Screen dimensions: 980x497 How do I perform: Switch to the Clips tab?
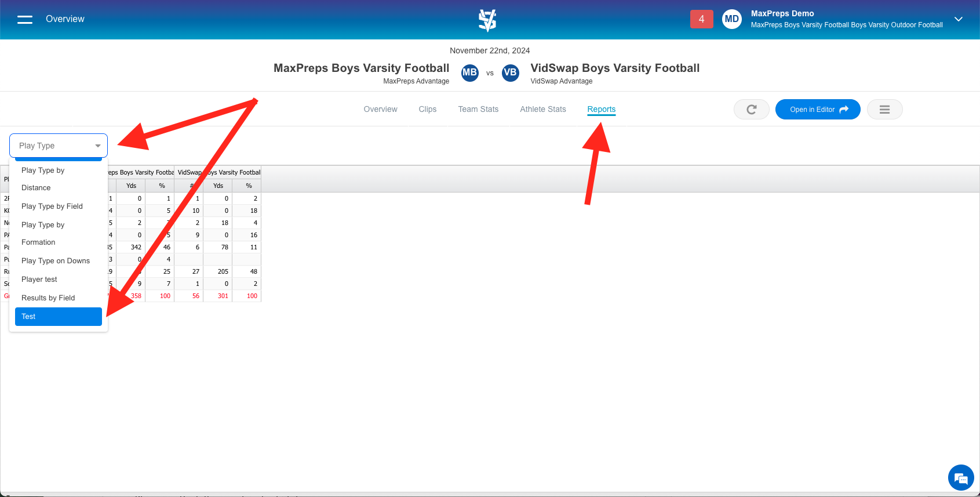pyautogui.click(x=428, y=109)
